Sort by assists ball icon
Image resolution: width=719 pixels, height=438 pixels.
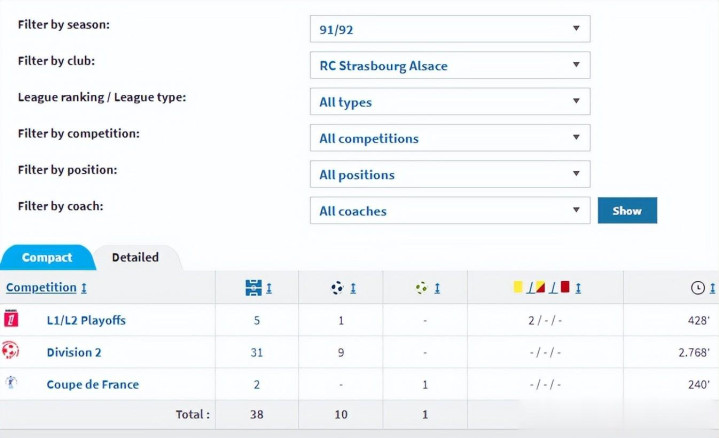pos(422,288)
